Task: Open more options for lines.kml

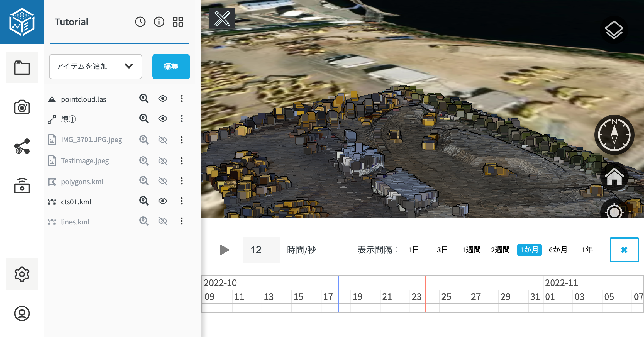Action: (x=181, y=221)
